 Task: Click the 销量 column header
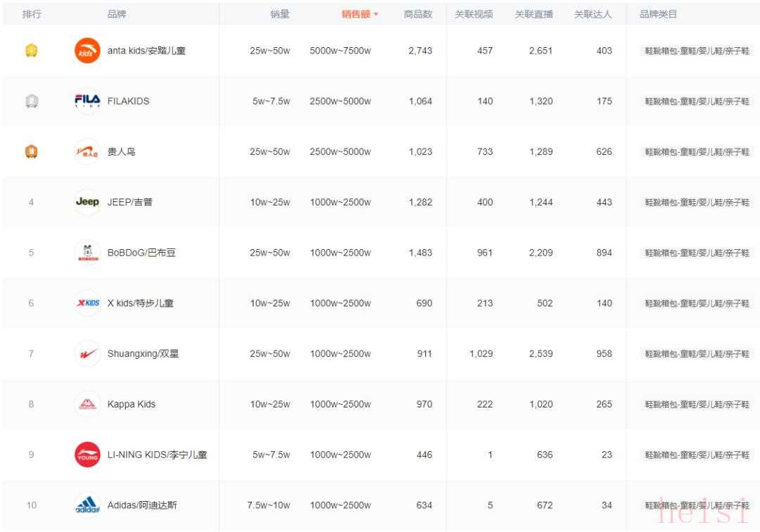tap(279, 14)
